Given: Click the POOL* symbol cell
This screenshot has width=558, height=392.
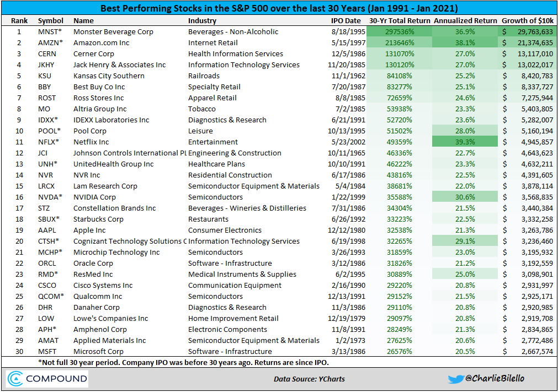Looking at the screenshot, I should click(x=50, y=131).
